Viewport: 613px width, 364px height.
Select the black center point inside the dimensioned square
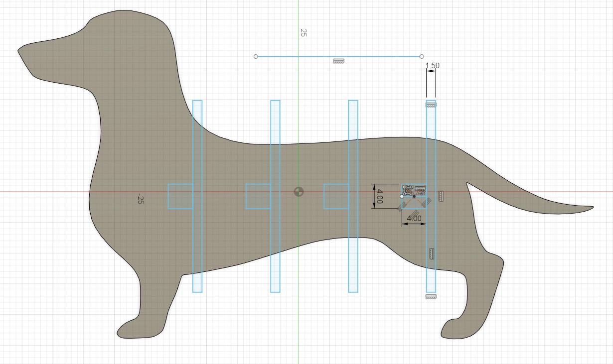click(414, 196)
